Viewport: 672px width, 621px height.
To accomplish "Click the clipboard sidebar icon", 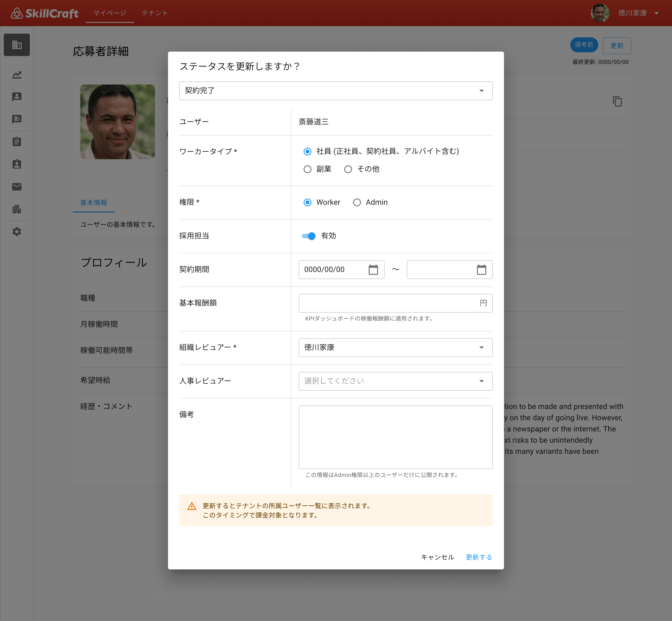I will point(17,141).
